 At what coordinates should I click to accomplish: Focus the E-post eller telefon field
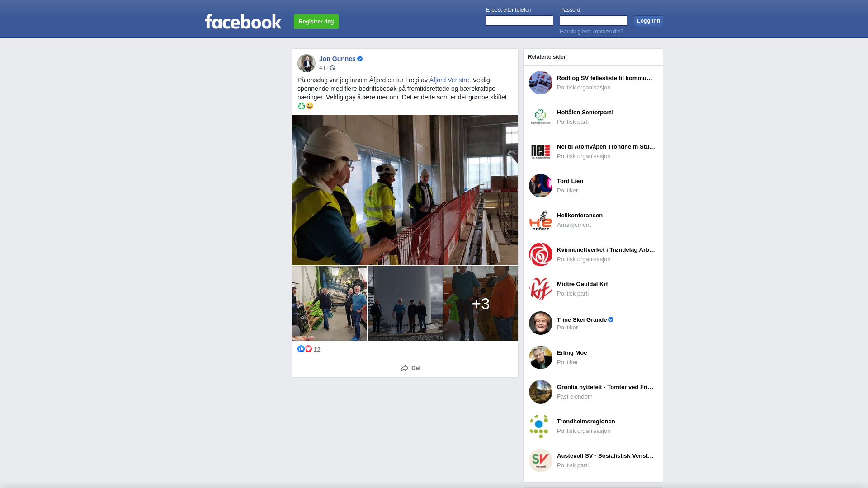click(519, 21)
